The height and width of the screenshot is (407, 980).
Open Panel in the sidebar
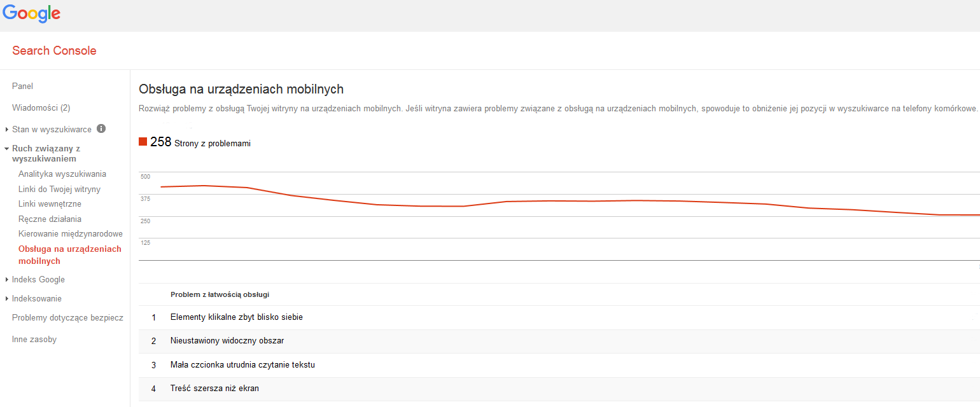click(22, 86)
